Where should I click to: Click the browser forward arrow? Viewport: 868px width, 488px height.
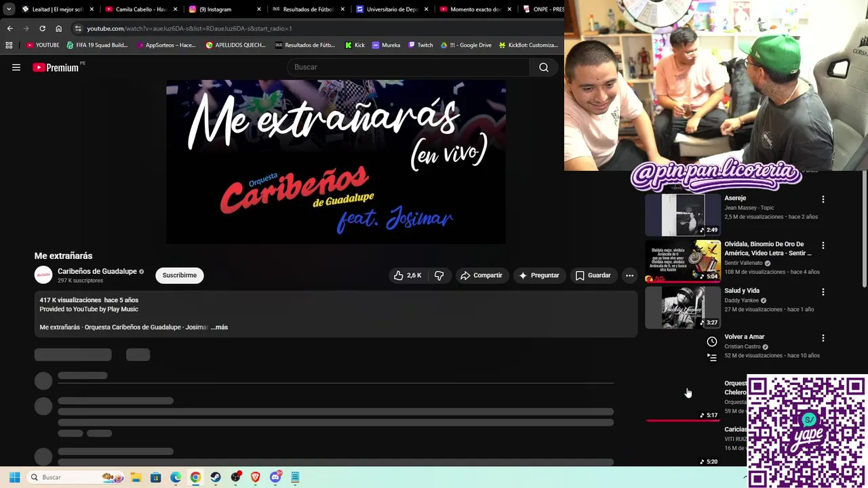(x=26, y=28)
